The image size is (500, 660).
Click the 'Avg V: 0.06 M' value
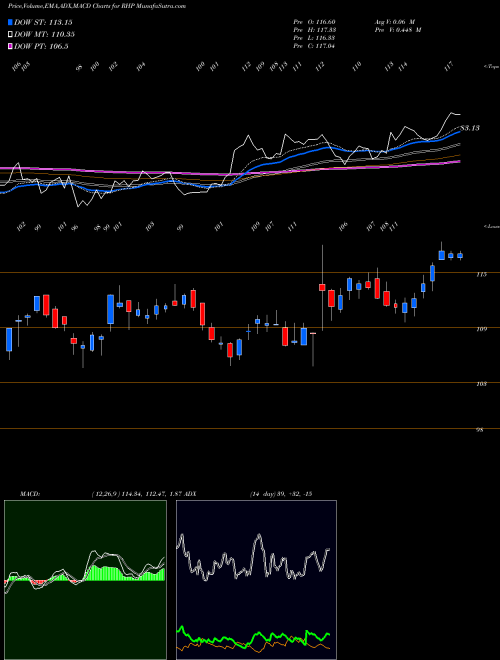[x=395, y=22]
